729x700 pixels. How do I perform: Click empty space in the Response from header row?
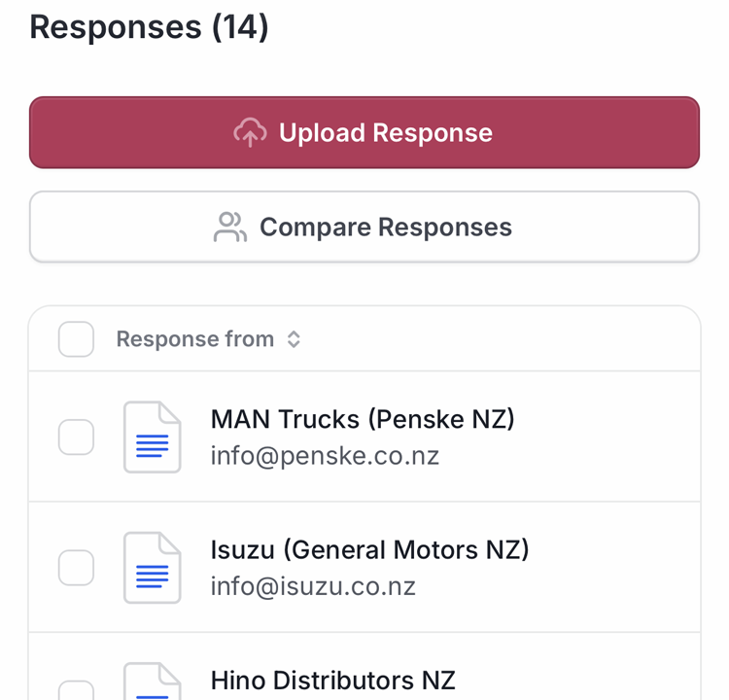[x=505, y=339]
